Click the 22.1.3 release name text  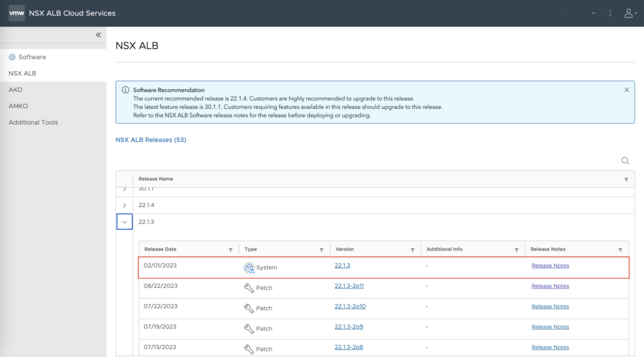point(146,222)
